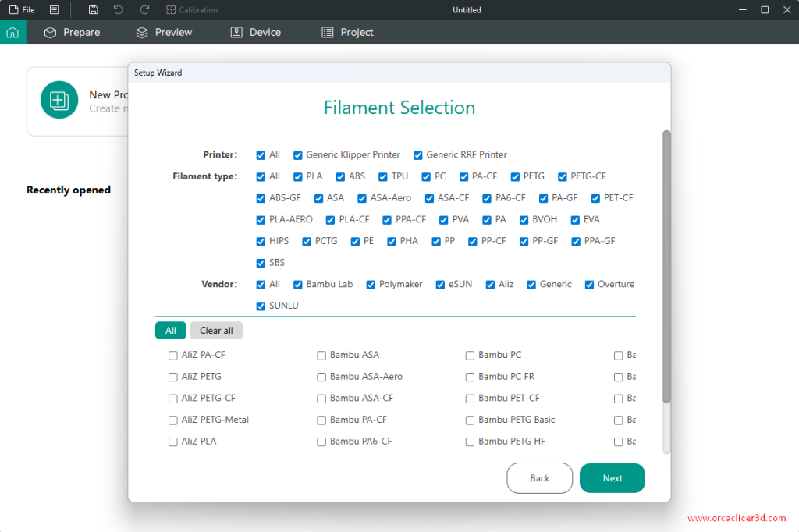Click the list icon next to File
Viewport: 799px width, 532px height.
coord(54,10)
